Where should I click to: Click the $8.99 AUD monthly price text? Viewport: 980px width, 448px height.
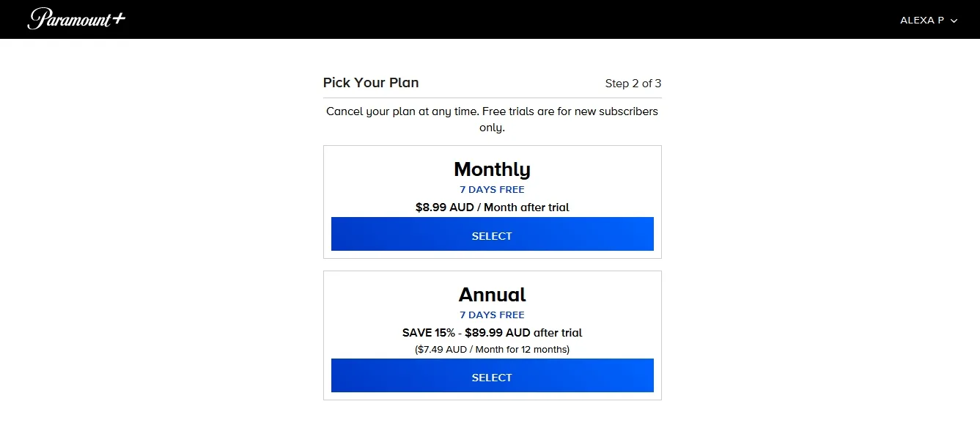[444, 208]
